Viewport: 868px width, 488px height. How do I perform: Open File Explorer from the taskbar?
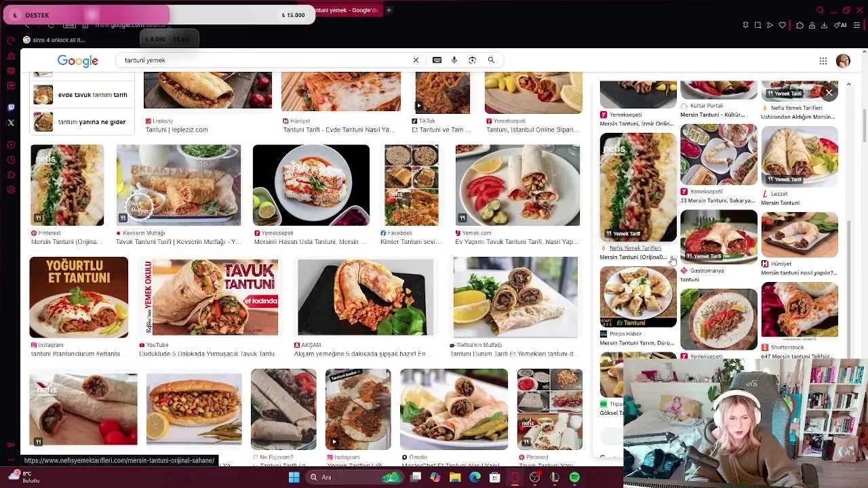(x=455, y=477)
